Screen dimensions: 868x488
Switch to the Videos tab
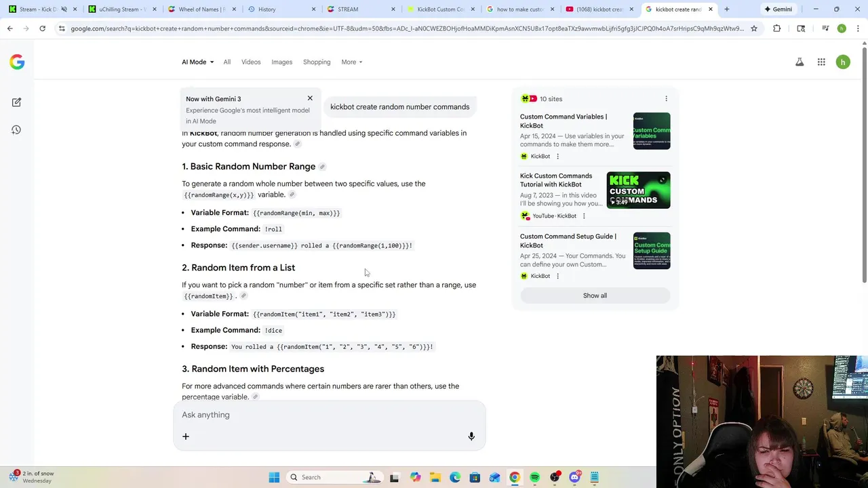pyautogui.click(x=251, y=62)
